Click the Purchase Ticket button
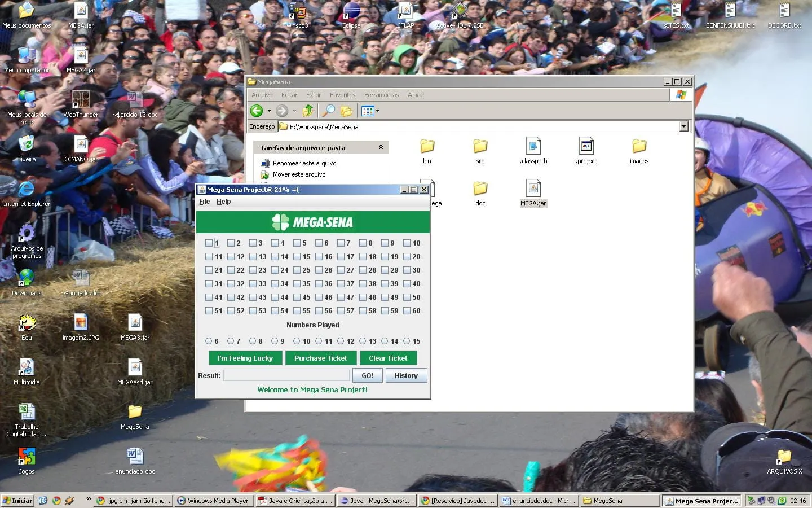Screen dimensions: 812x508 tap(321, 358)
